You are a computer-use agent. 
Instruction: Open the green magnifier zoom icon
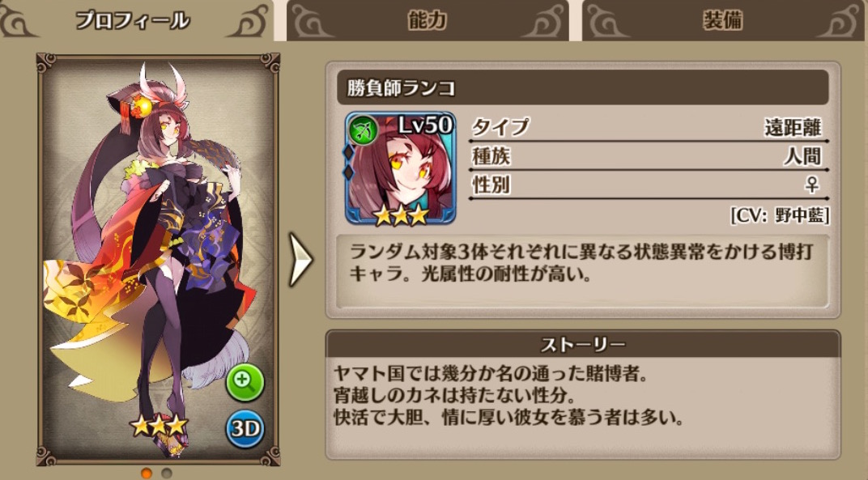[245, 381]
